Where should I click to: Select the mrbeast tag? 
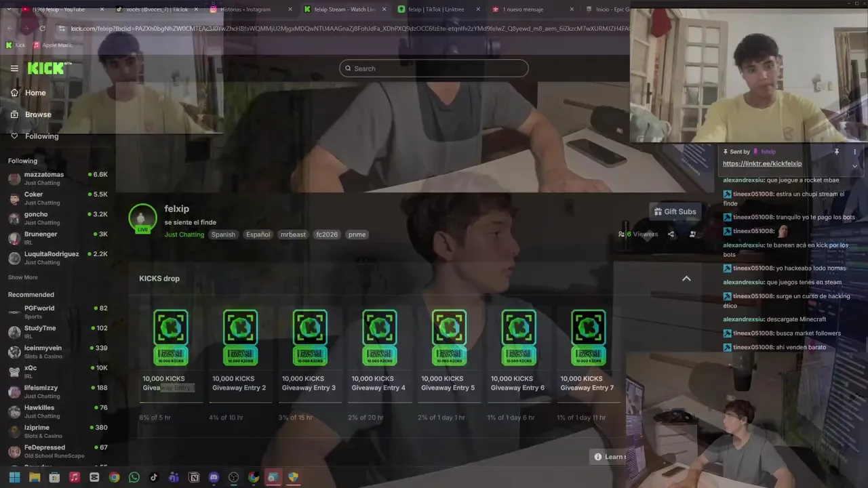point(293,235)
